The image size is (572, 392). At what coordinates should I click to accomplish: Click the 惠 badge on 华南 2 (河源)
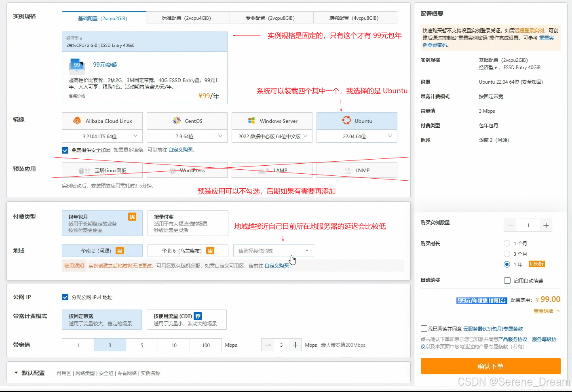point(120,251)
